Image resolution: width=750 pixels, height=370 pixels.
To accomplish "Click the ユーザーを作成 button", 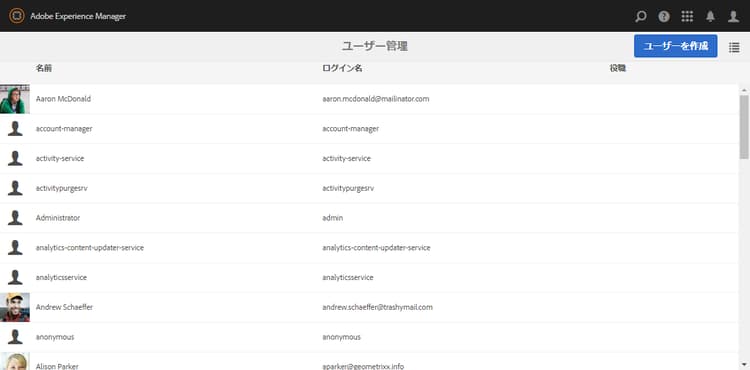I will 675,46.
